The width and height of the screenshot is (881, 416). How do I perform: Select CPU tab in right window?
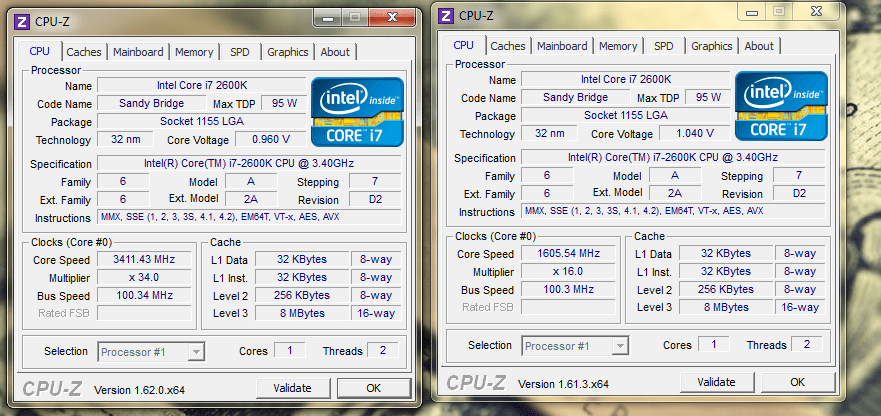click(x=464, y=45)
